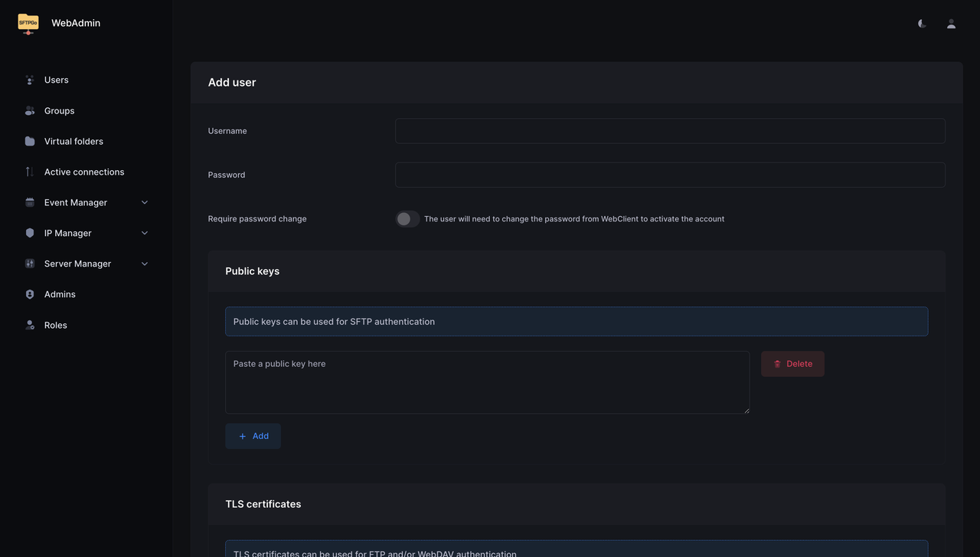Expand the IP Manager menu
The image size is (980, 557).
(x=144, y=233)
